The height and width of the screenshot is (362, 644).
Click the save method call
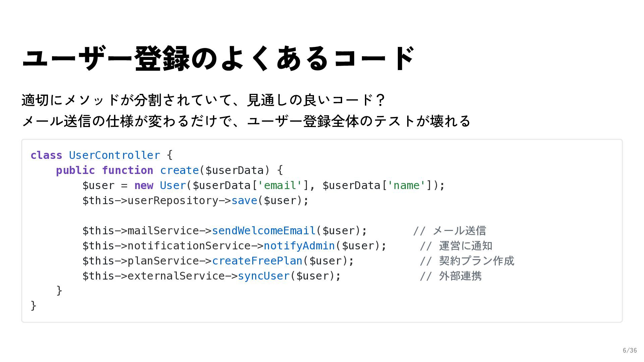244,200
